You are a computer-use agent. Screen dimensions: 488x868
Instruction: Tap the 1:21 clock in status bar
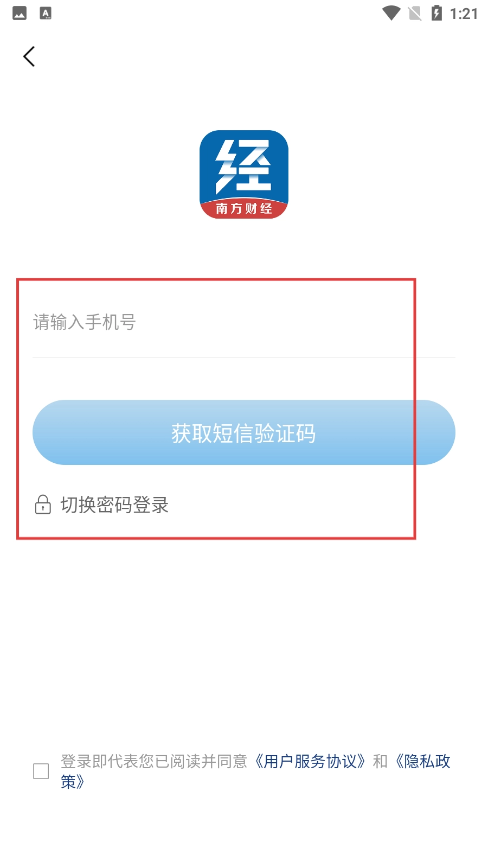(x=464, y=14)
